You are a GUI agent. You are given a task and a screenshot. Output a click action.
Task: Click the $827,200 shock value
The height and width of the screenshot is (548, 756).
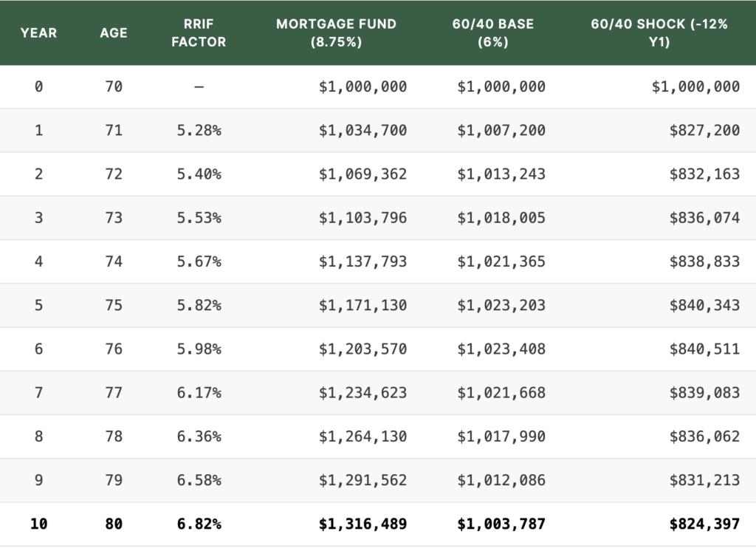(x=704, y=130)
